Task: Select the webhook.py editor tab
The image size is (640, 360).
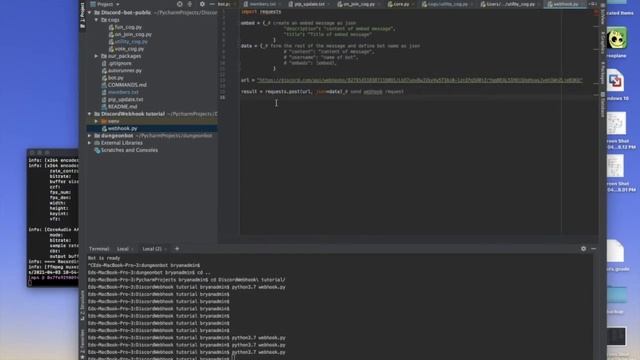Action: 565,4
